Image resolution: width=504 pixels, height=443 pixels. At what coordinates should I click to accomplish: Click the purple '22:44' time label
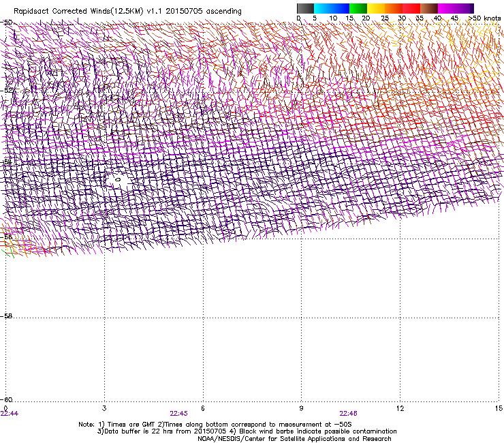[10, 414]
